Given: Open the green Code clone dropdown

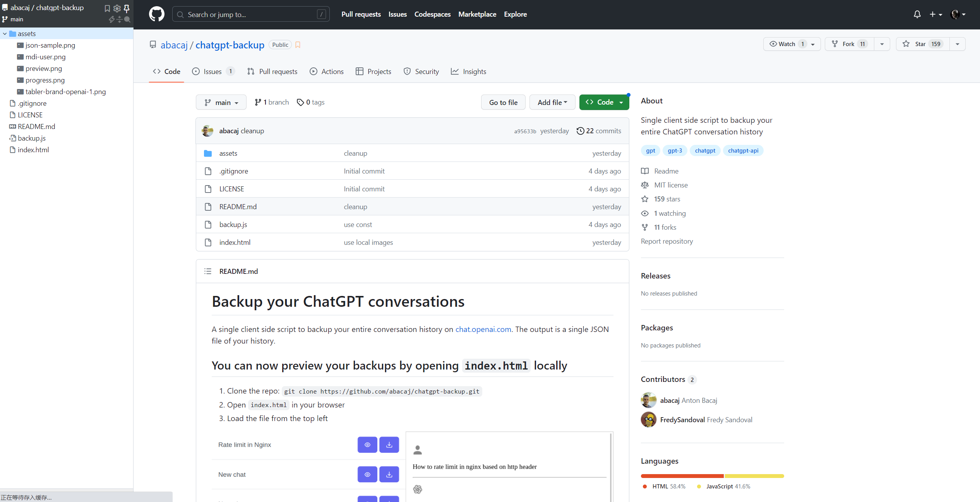Looking at the screenshot, I should [604, 102].
